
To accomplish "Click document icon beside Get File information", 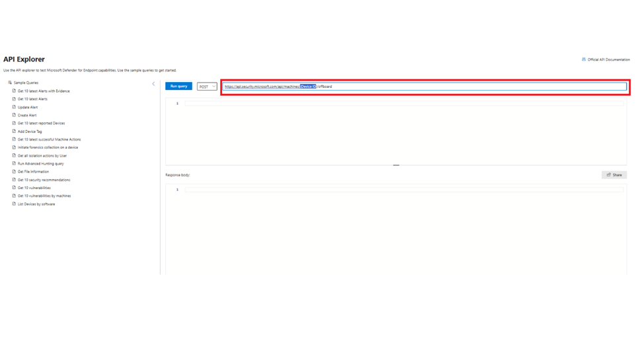I will pyautogui.click(x=14, y=172).
